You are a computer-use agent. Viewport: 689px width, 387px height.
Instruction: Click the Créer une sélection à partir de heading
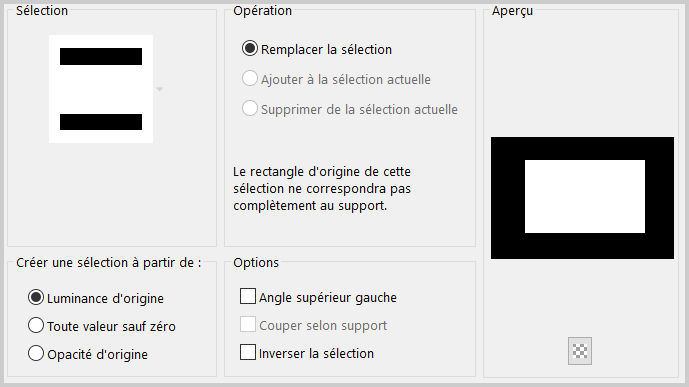109,263
